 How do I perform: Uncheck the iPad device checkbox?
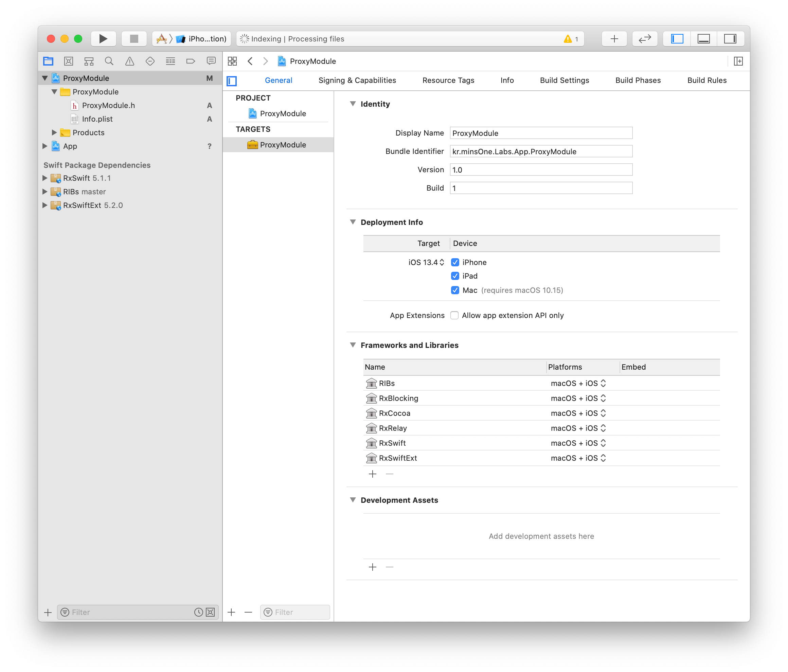(x=455, y=276)
